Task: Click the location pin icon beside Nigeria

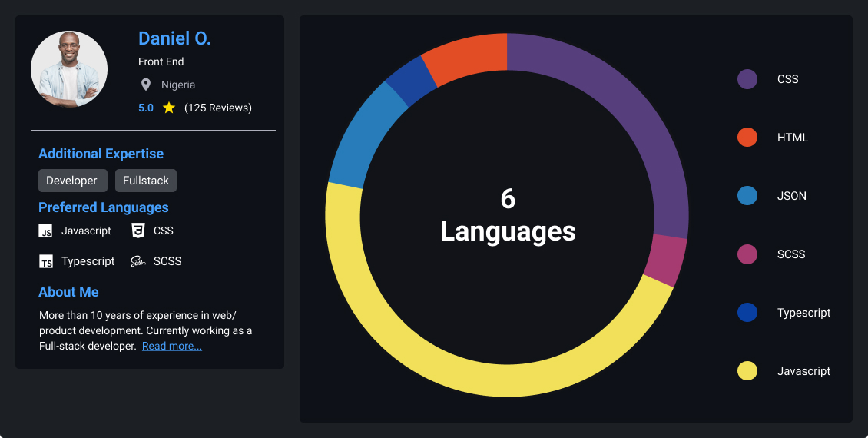Action: (x=146, y=85)
